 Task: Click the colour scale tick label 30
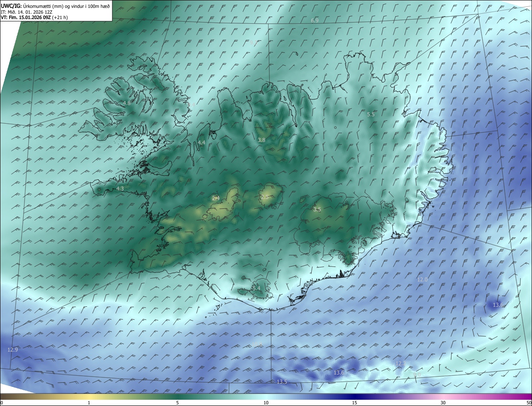click(x=443, y=403)
